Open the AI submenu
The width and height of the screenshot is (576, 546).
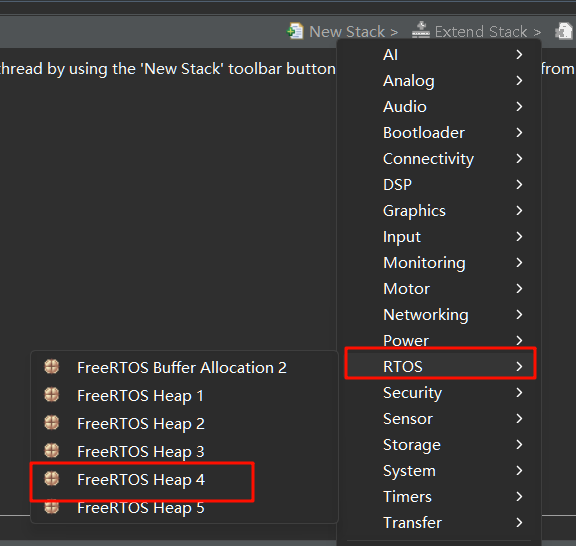click(439, 54)
